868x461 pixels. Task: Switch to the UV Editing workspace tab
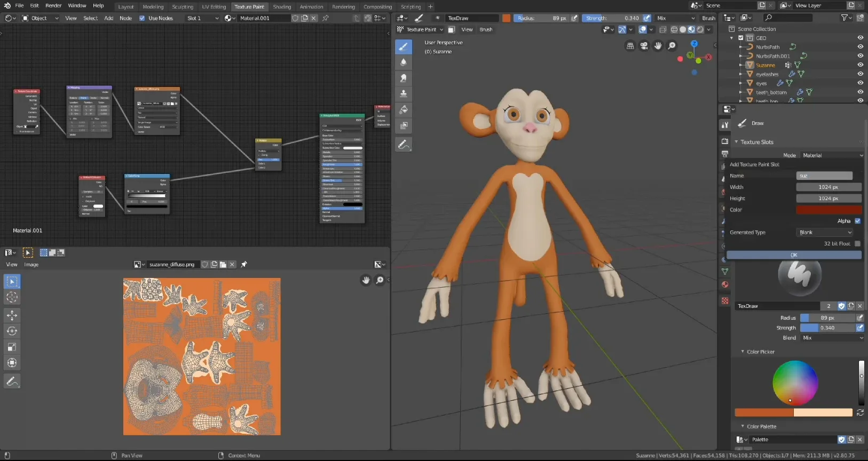coord(214,7)
